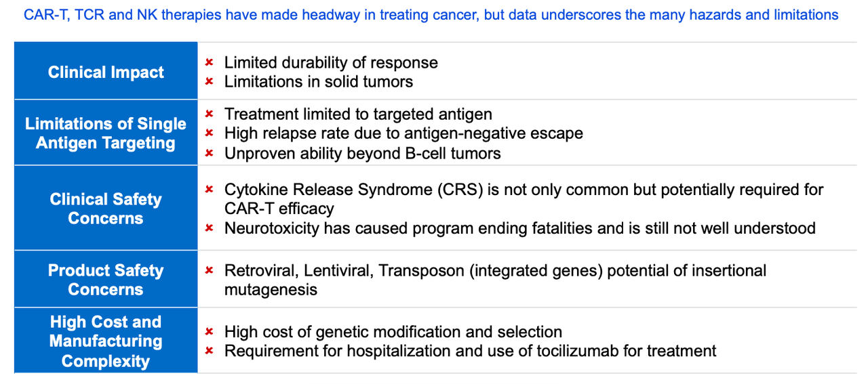
Task: Click the red X beside 'Retroviral, Lentiviral, Transposon'
Action: (x=210, y=271)
